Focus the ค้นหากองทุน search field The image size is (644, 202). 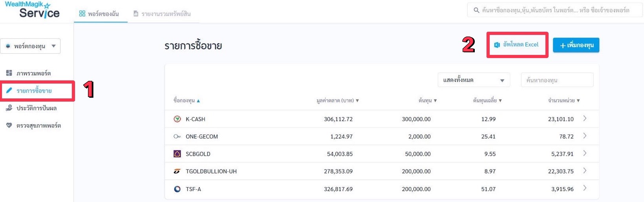pos(557,80)
